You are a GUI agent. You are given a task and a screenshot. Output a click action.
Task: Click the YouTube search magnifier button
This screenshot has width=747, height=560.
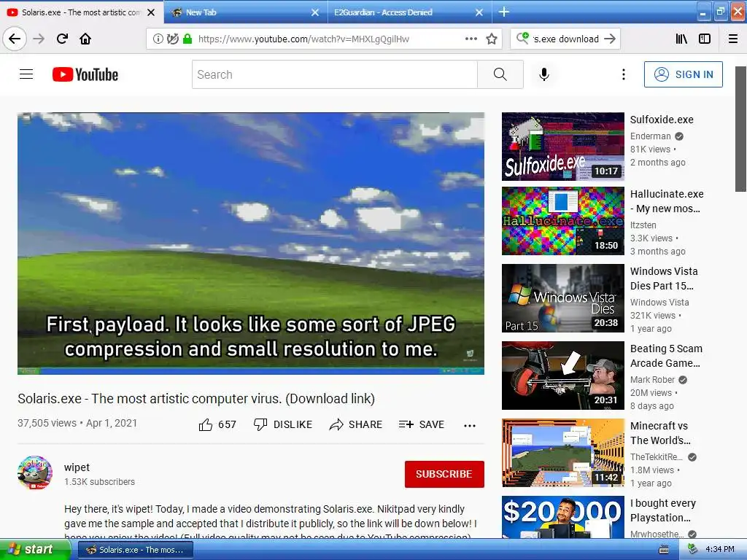point(500,74)
